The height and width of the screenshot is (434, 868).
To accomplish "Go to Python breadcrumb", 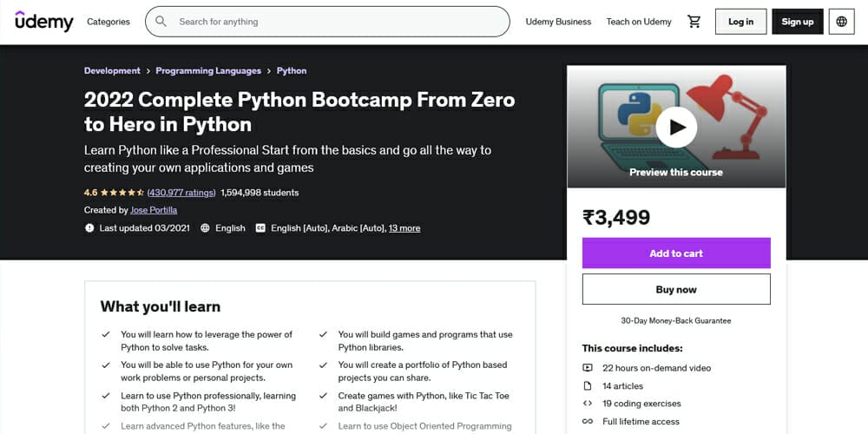I will [292, 71].
